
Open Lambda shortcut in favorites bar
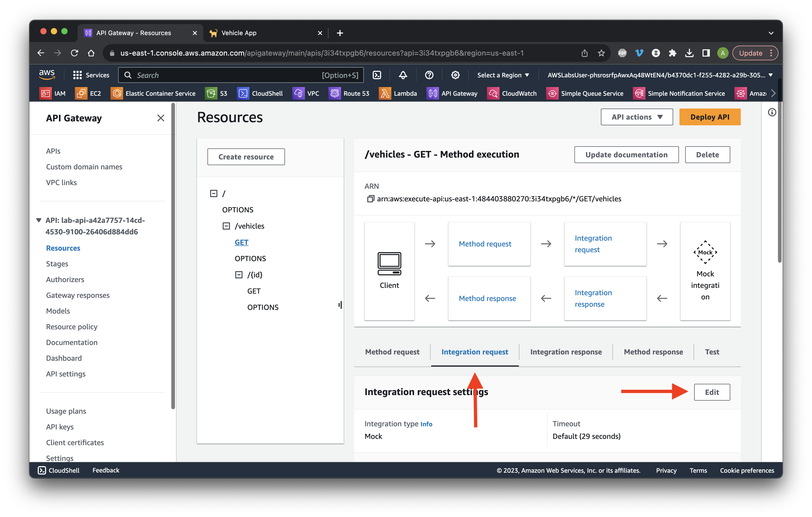click(398, 93)
